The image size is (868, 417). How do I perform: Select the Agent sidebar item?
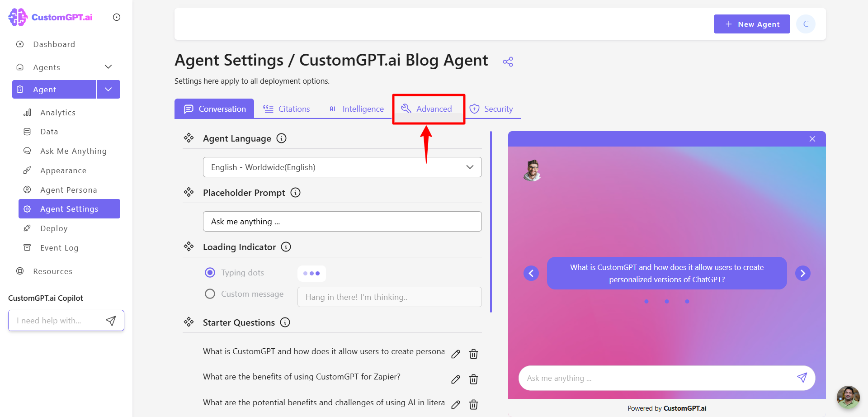click(54, 90)
